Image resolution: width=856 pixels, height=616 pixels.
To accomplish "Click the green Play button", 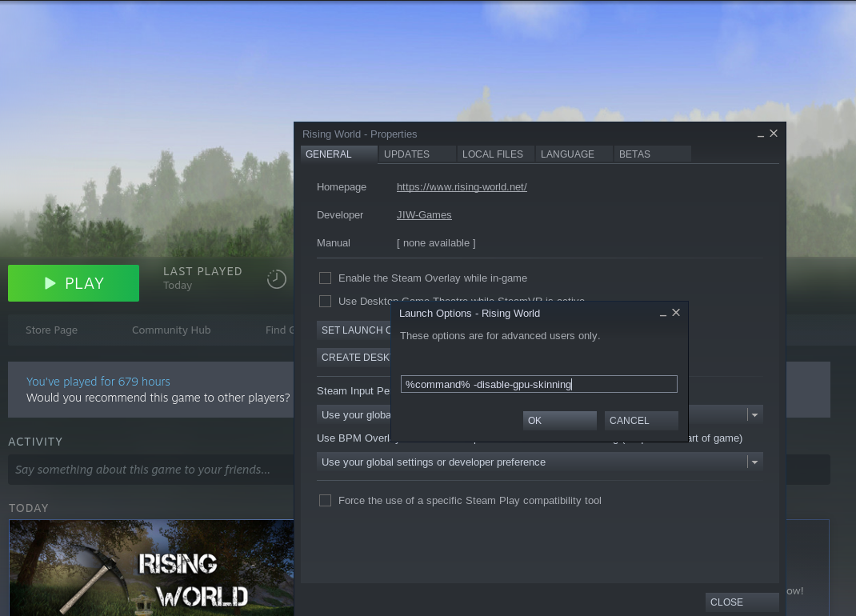I will tap(74, 283).
